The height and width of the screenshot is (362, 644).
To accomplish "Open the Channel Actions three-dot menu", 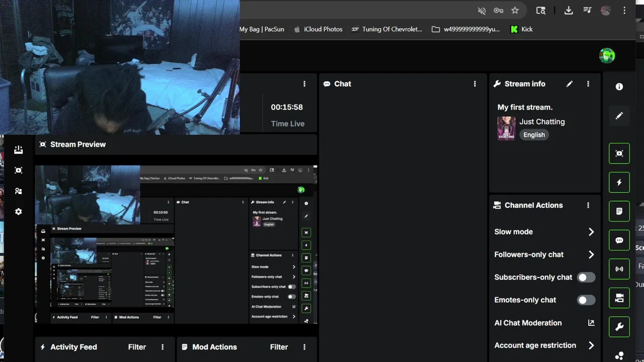I will click(588, 205).
